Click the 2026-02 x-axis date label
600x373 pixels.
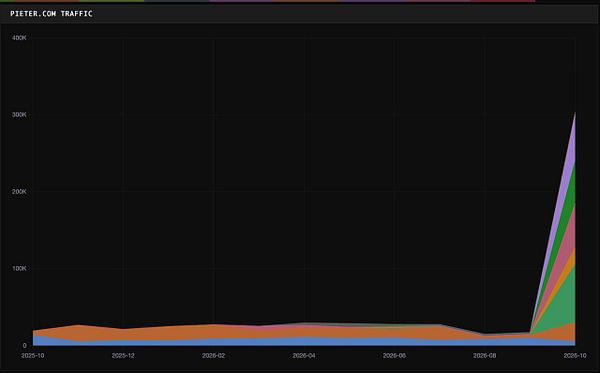214,356
